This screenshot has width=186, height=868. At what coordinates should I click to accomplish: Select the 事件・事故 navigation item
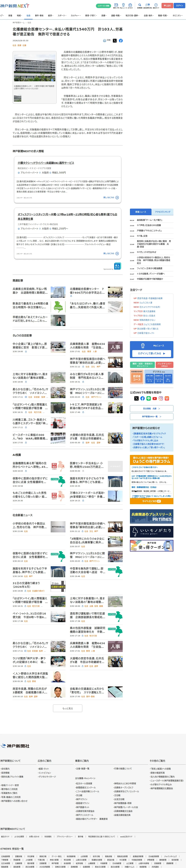[x=39, y=15]
